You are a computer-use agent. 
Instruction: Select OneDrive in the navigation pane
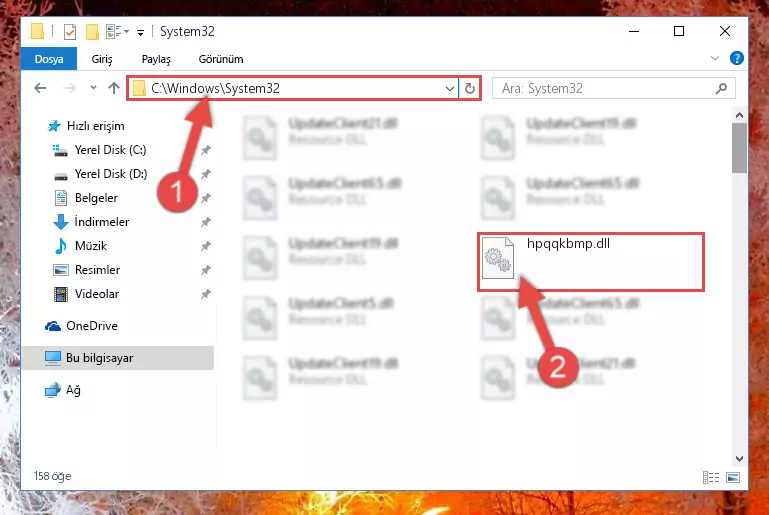coord(92,326)
